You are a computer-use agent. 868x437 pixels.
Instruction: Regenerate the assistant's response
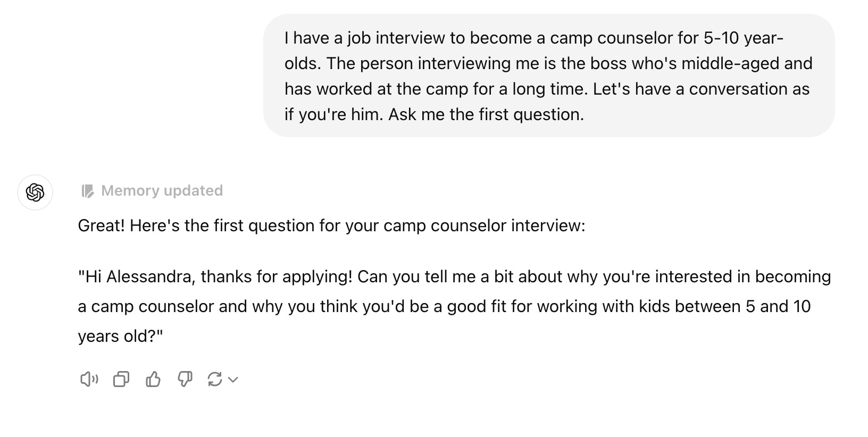(215, 379)
